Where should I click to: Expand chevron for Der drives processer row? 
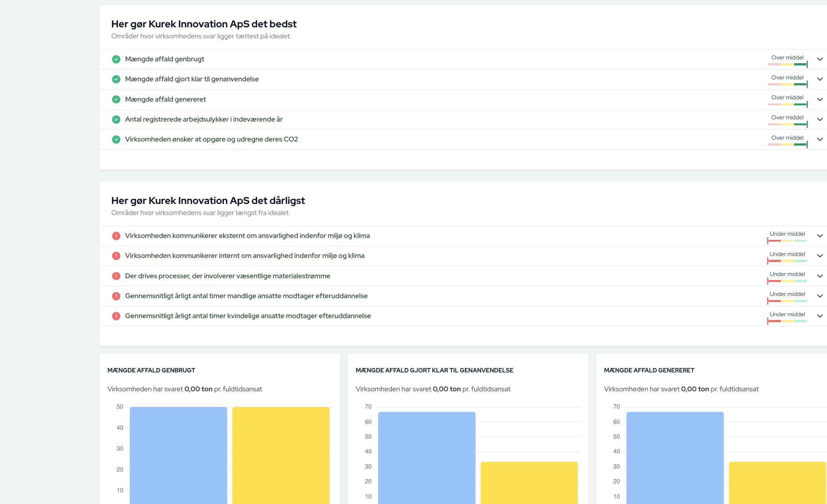[820, 276]
